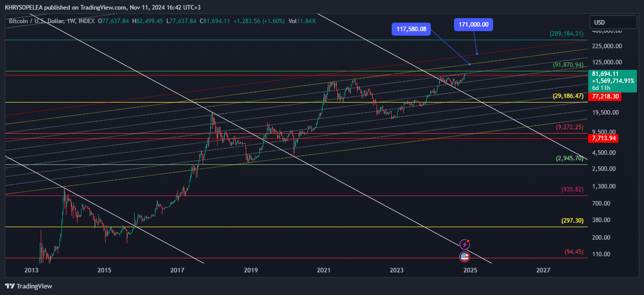644x295 pixels.
Task: Click the 19,500.00 price scale value
Action: coord(606,113)
